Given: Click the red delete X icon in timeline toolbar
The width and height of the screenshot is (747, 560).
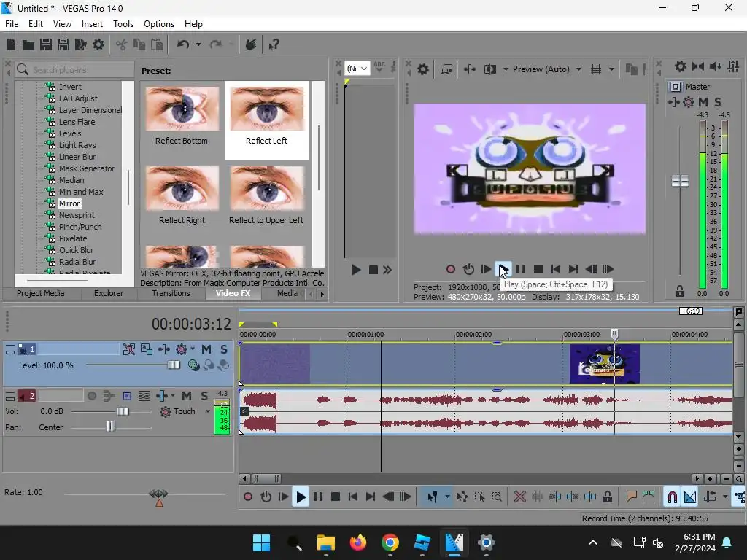Looking at the screenshot, I should pyautogui.click(x=519, y=497).
